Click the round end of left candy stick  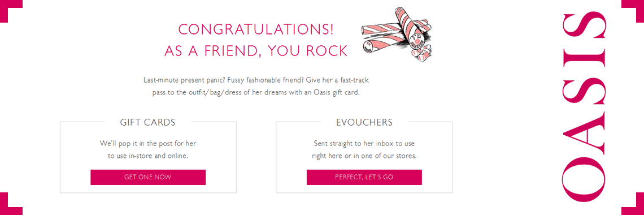point(368,46)
